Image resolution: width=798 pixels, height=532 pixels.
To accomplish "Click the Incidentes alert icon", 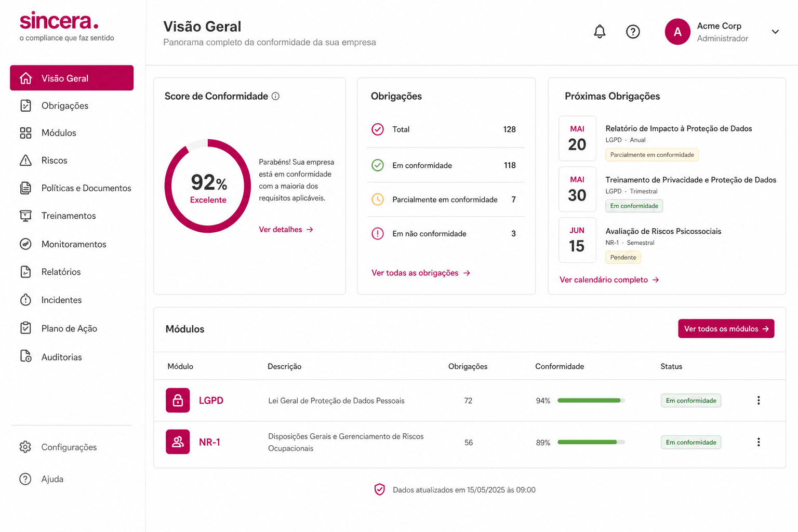I will 25,300.
